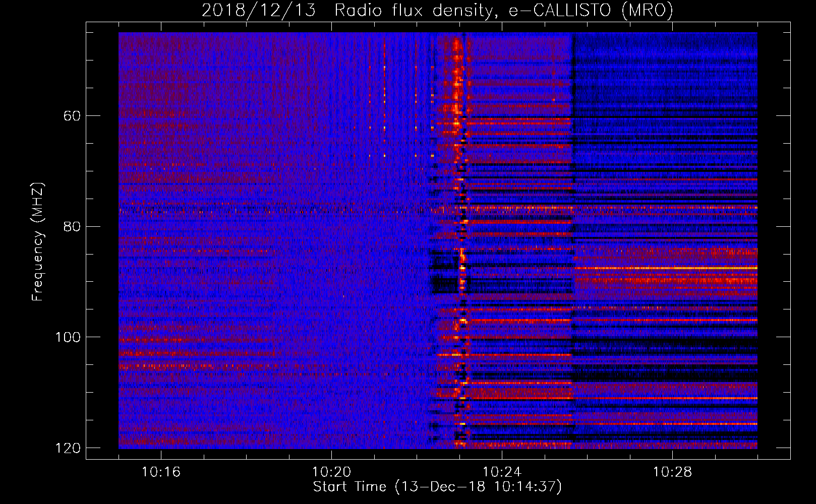816x504 pixels.
Task: Click the 10:24 time tick label
Action: coord(502,472)
